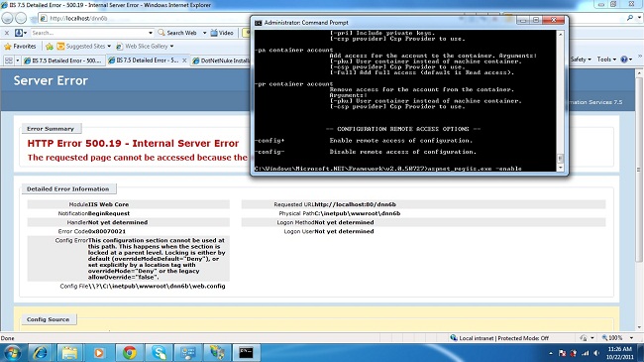Screen dimensions: 644x362
Task: Close the active IIS 7.5 Detailed Error tab
Action: [x=184, y=60]
